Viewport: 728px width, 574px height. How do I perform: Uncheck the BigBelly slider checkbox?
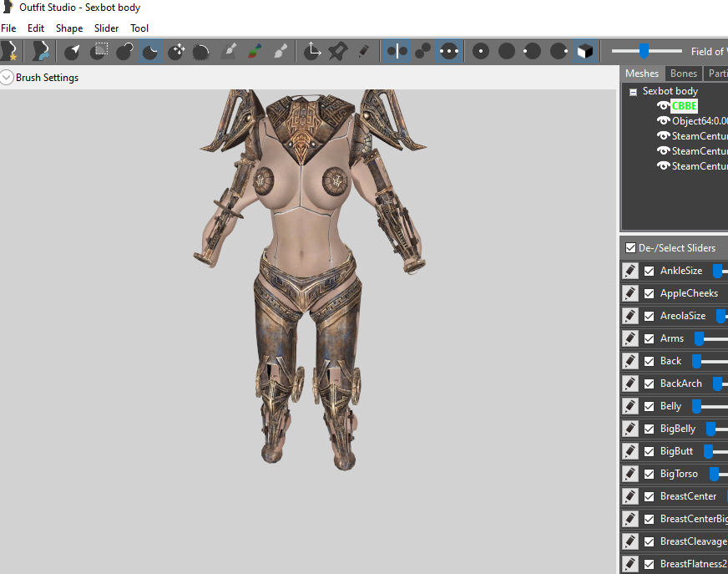[649, 429]
